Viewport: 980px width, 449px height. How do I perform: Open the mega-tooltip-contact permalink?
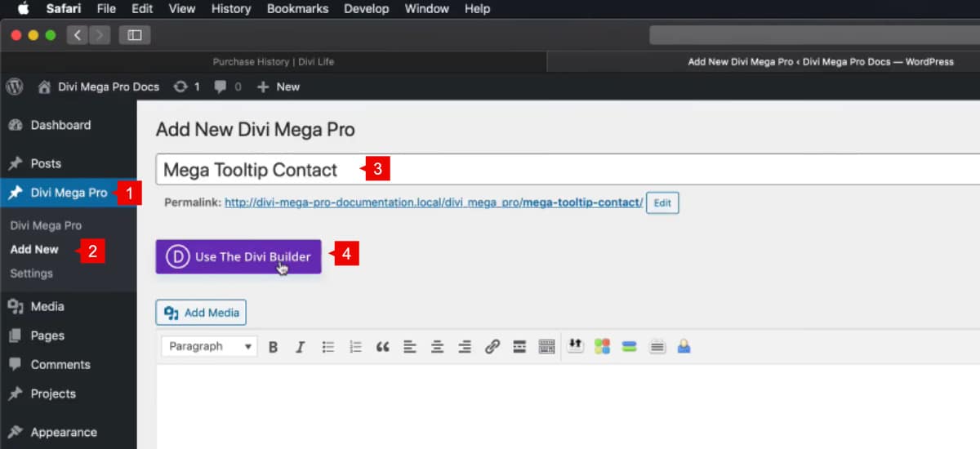433,202
